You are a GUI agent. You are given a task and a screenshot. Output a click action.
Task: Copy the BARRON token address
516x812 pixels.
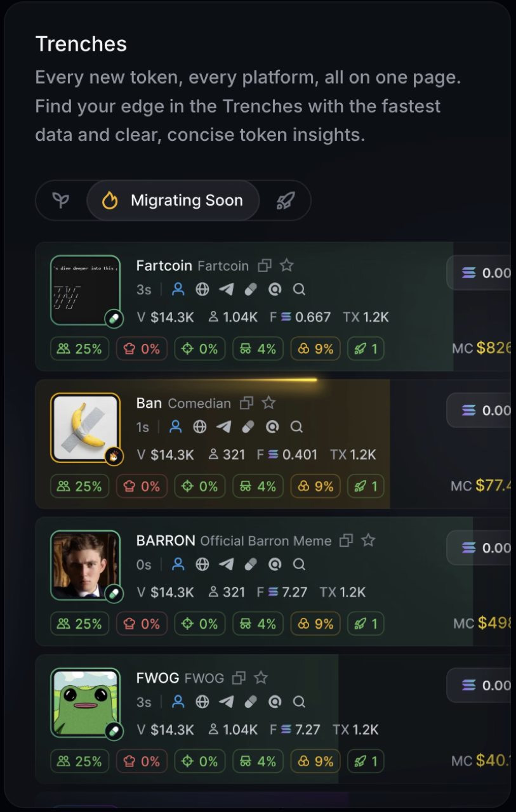pyautogui.click(x=346, y=540)
